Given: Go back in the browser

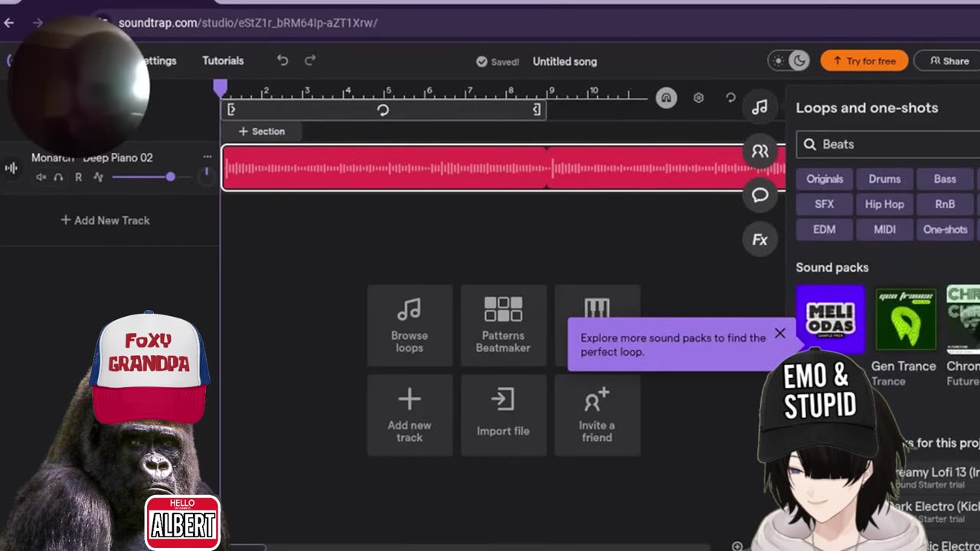Looking at the screenshot, I should [x=9, y=23].
